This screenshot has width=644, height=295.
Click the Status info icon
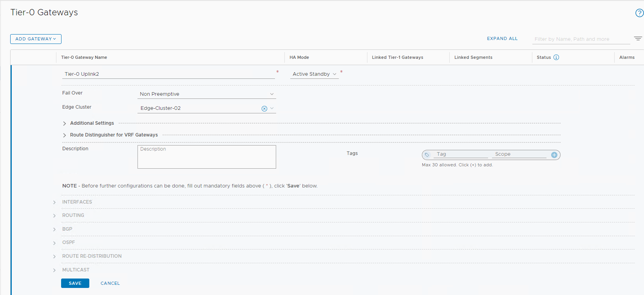556,57
